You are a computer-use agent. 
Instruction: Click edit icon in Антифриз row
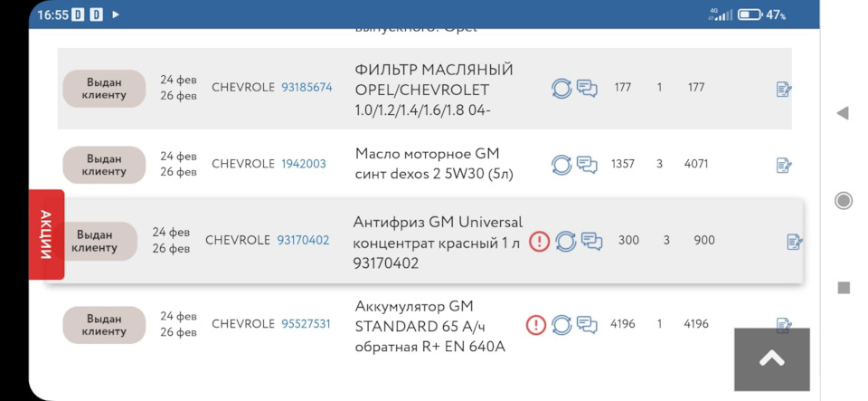(795, 242)
